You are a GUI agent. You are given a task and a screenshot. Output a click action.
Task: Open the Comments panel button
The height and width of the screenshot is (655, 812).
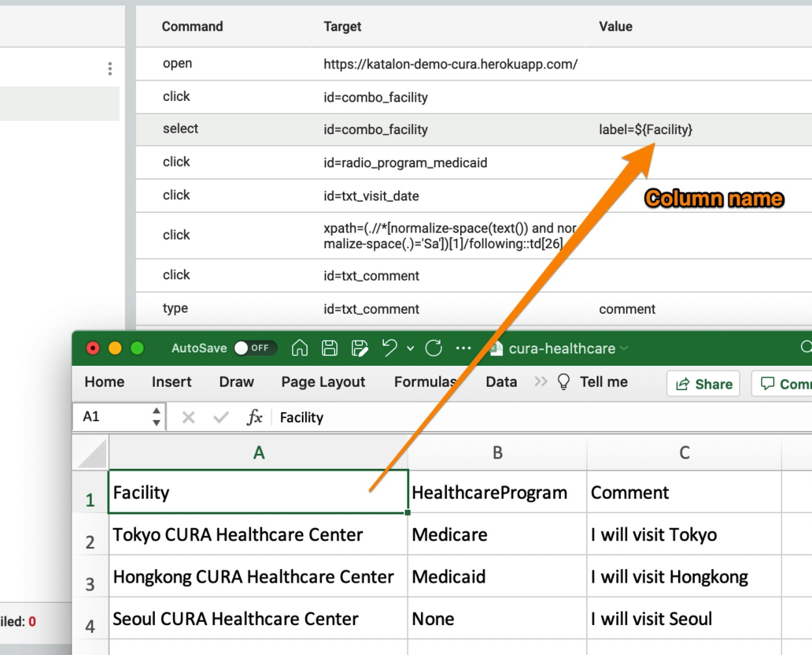point(787,383)
